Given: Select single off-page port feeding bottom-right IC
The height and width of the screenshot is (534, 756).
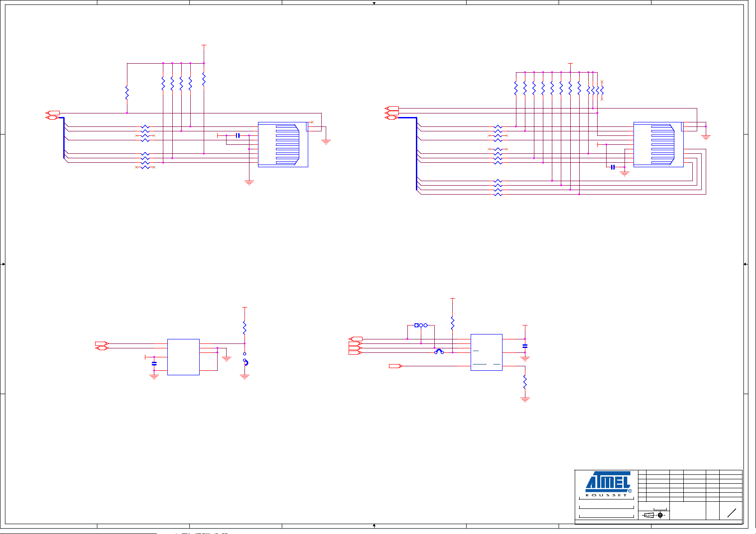Looking at the screenshot, I should point(396,366).
